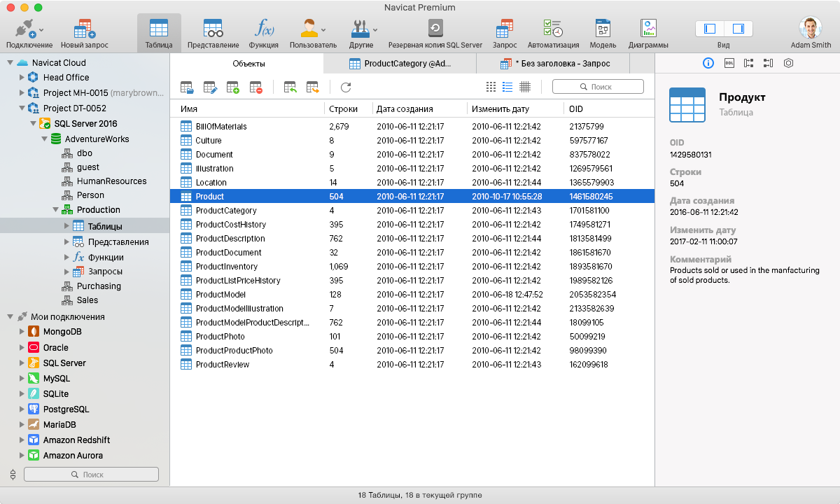Collapse the Navicat Cloud tree node
This screenshot has width=840, height=504.
[x=10, y=62]
